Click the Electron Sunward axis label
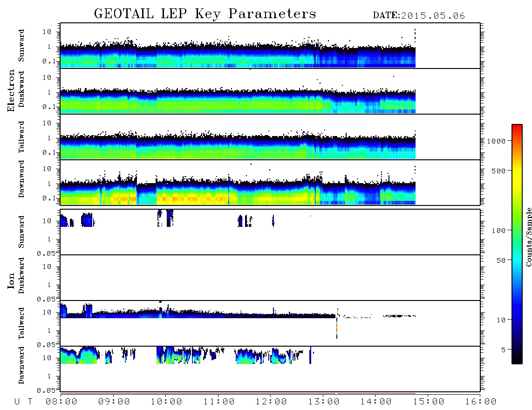This screenshot has height=410, width=532. pyautogui.click(x=21, y=46)
